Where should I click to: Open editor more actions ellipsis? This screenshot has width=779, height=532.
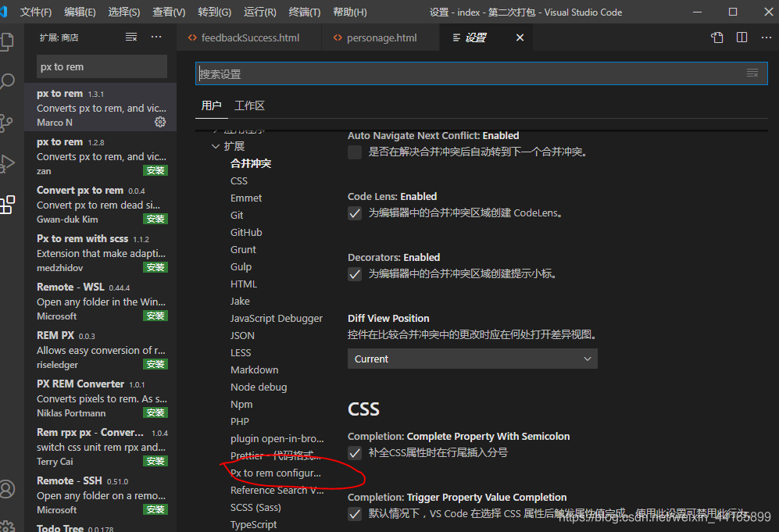tap(766, 37)
